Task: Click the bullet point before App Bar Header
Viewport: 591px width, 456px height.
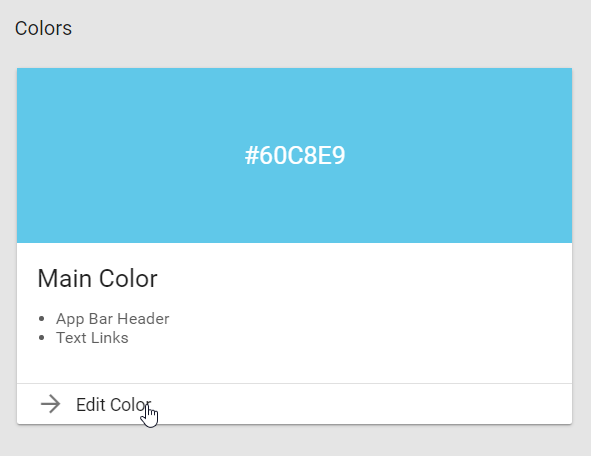Action: click(41, 319)
